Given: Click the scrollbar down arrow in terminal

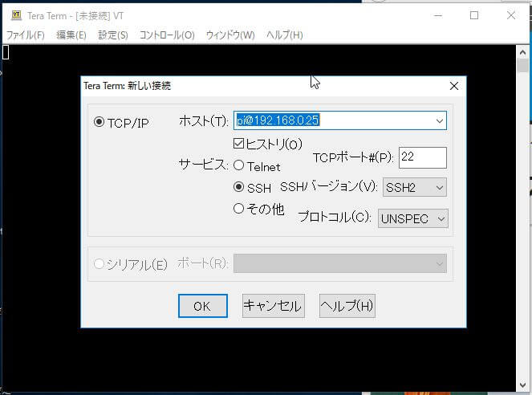Looking at the screenshot, I should 522,385.
